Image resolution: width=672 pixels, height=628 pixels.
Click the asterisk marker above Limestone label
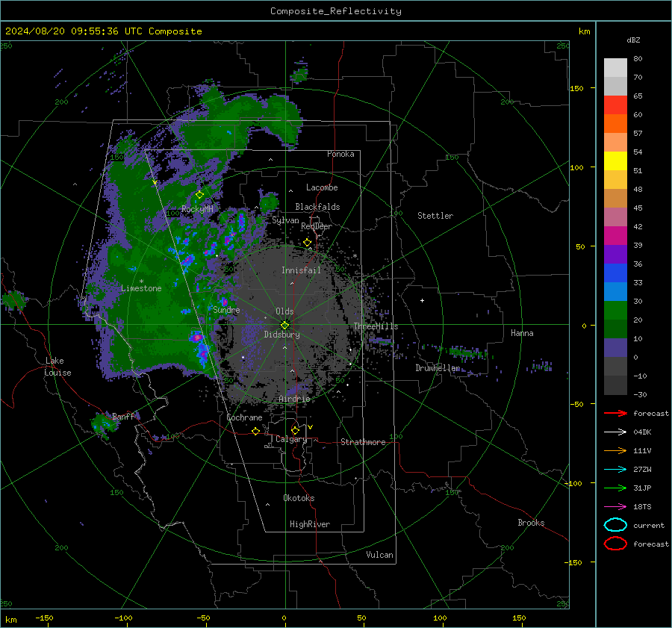(141, 282)
